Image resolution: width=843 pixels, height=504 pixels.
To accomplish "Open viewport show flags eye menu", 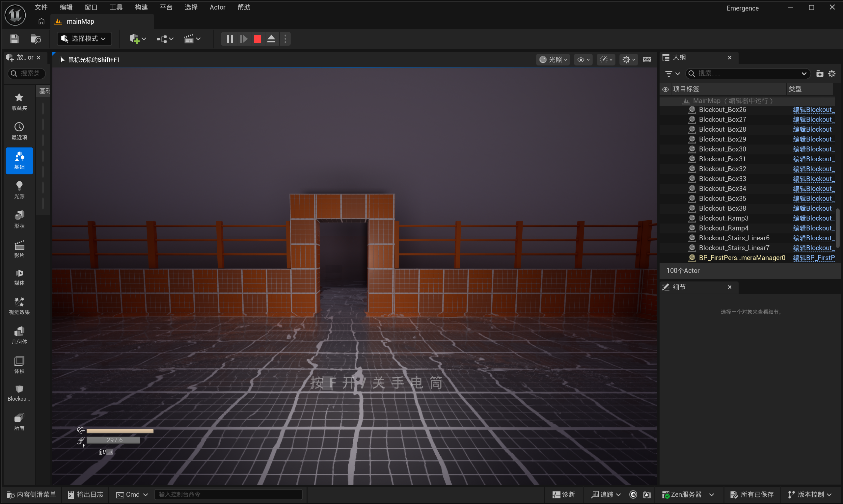I will [583, 60].
